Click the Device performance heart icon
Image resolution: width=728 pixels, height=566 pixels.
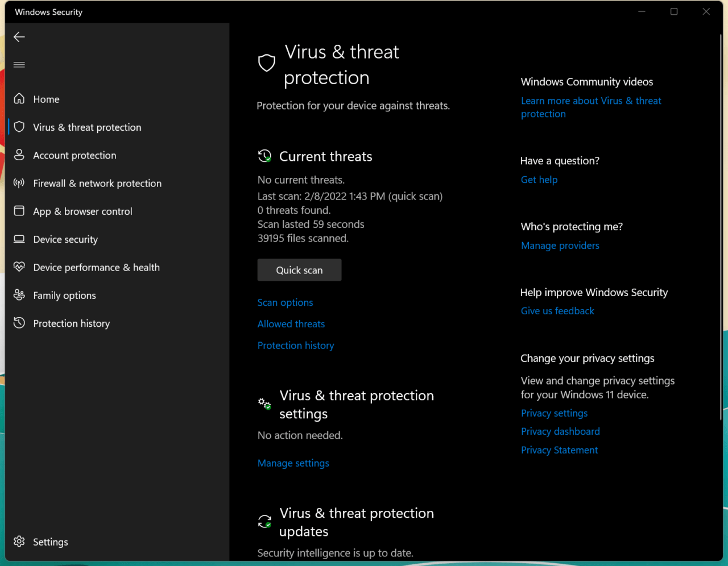pos(19,267)
